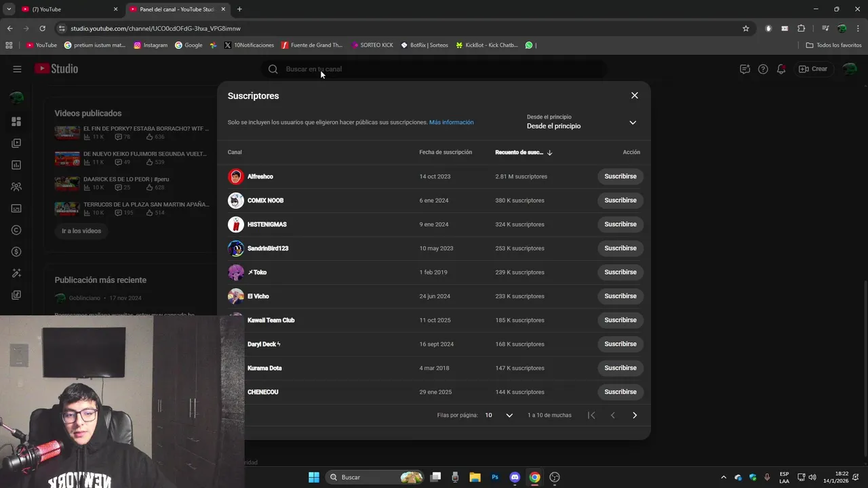868x488 pixels.
Task: Click the Windows taskbar Buscar search box
Action: [x=375, y=477]
